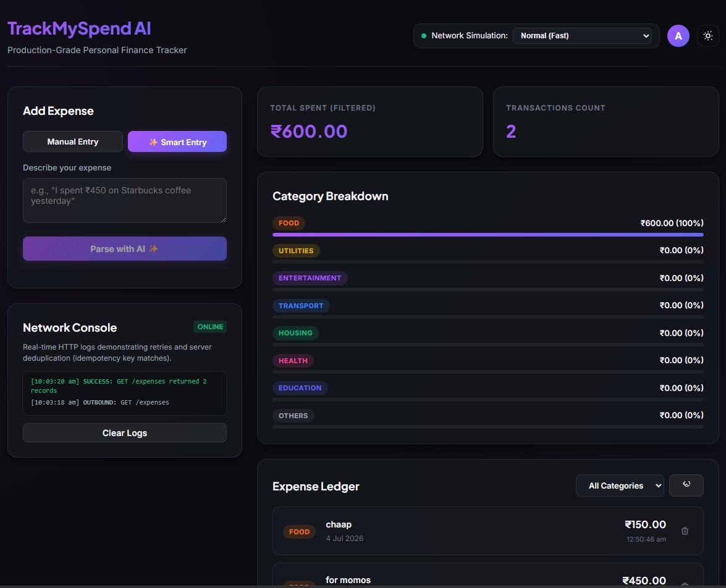Click the ONLINE status badge
Viewport: 726px width, 588px height.
click(210, 326)
